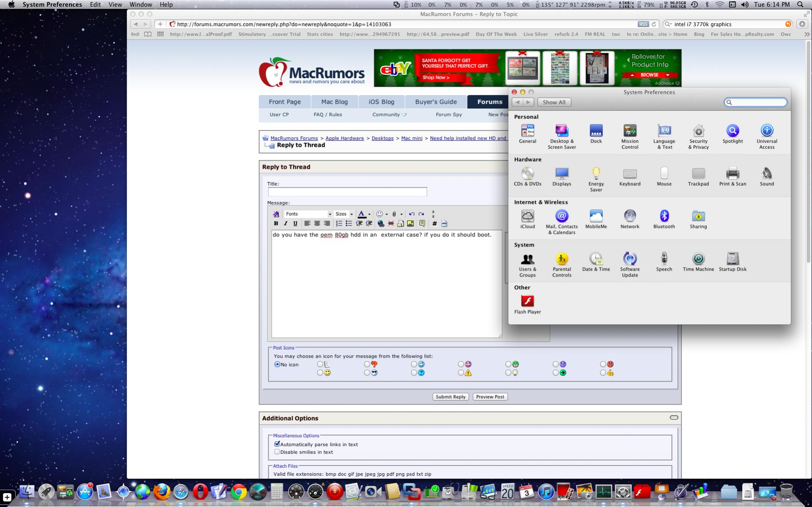This screenshot has height=507, width=812.
Task: Open the Time Machine preference pane
Action: 698,262
